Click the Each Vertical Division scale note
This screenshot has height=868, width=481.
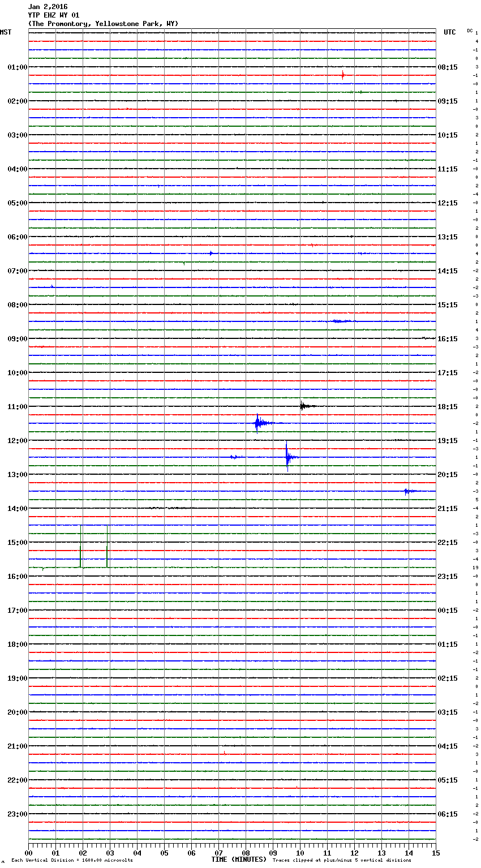(x=72, y=860)
